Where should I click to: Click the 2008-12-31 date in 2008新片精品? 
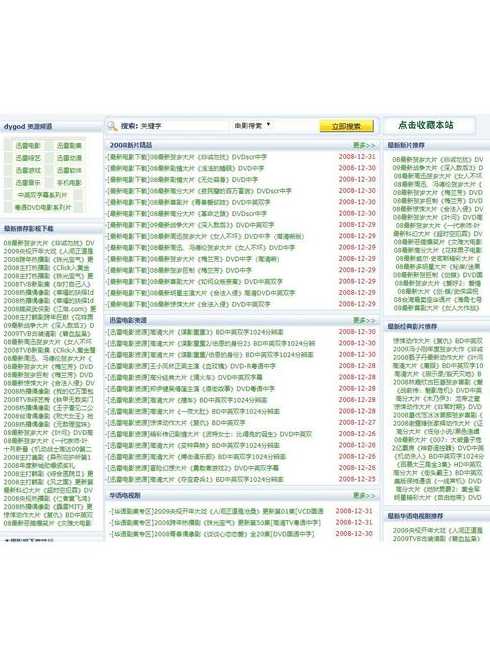[357, 156]
